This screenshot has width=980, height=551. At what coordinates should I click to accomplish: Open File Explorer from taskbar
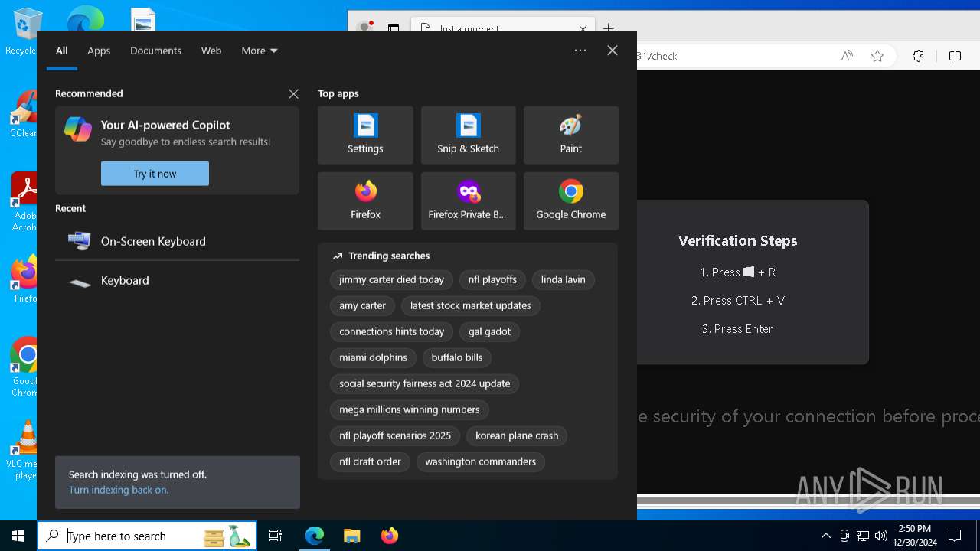click(351, 536)
